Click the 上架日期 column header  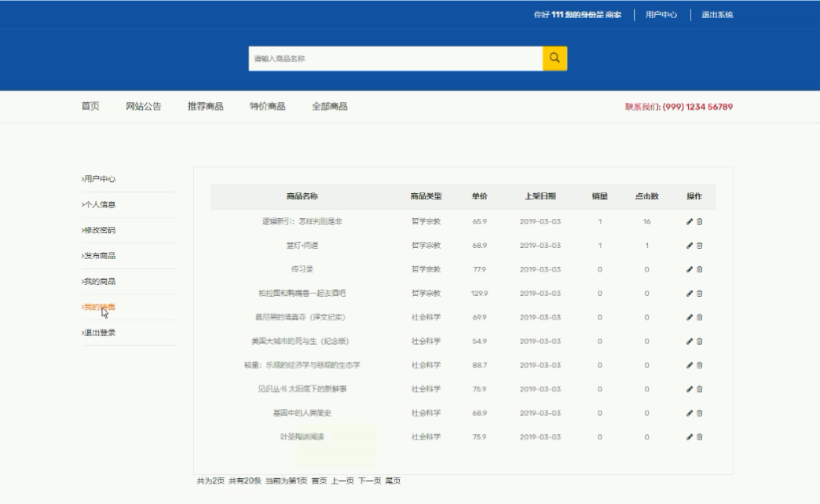(540, 196)
